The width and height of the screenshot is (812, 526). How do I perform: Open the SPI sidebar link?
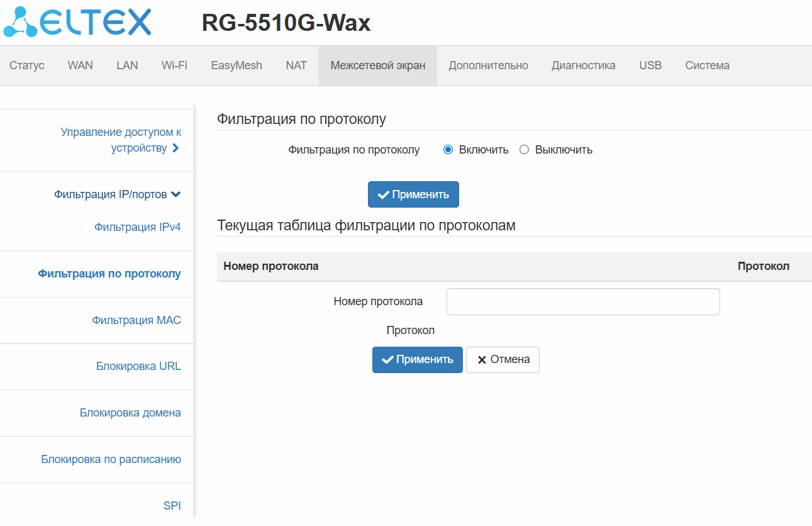pyautogui.click(x=172, y=505)
